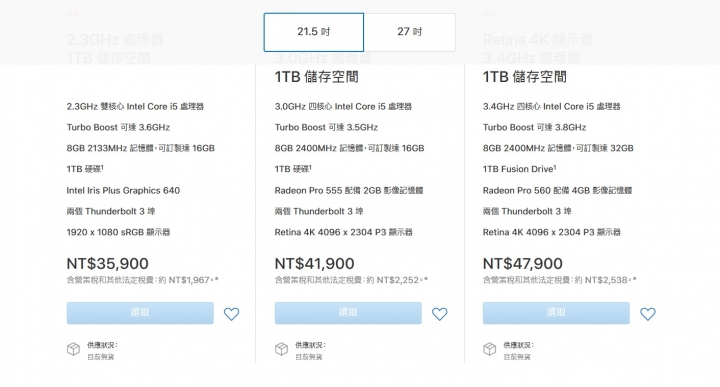Click the NT$35,900 price text

[107, 264]
